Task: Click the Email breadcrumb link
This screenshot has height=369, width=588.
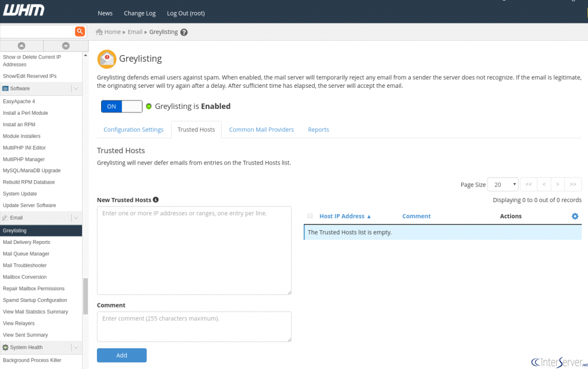Action: [x=134, y=32]
